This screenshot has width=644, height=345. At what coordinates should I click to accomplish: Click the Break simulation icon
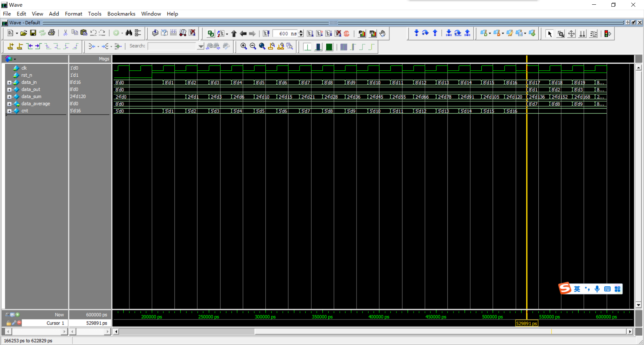click(338, 33)
